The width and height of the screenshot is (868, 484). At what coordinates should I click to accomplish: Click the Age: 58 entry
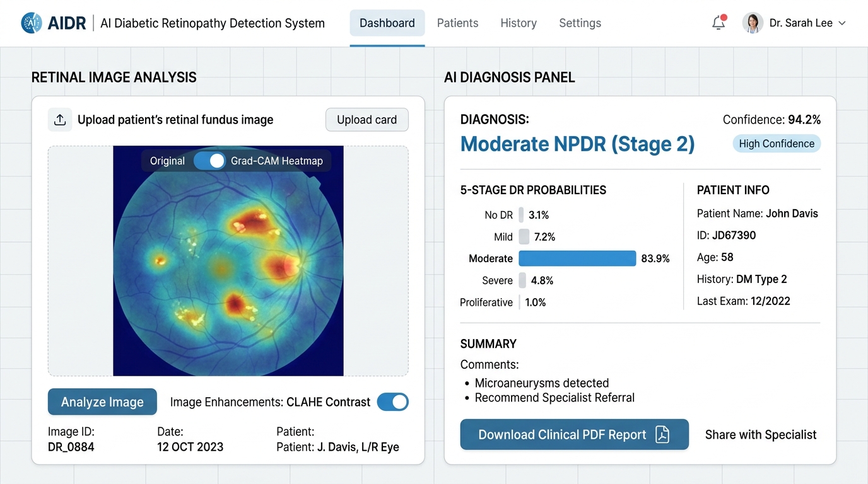pyautogui.click(x=715, y=257)
